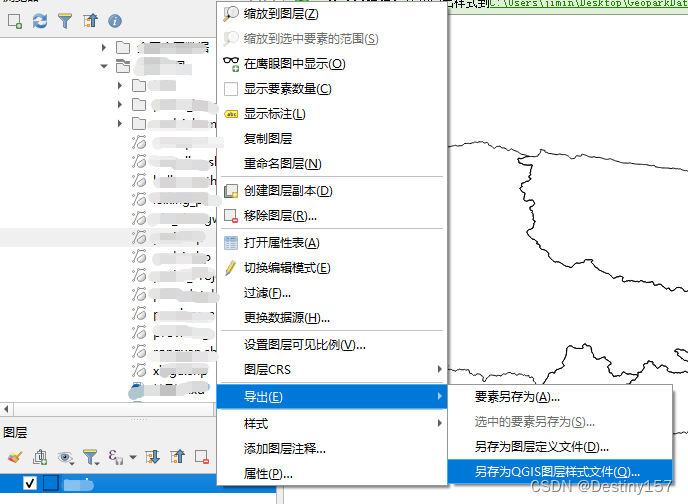Click the remove layer icon beside 移除图层
This screenshot has height=504, width=688.
pyautogui.click(x=231, y=216)
